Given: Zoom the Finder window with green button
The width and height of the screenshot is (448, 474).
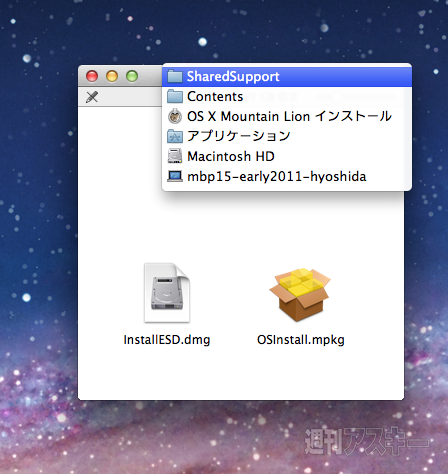Looking at the screenshot, I should click(x=132, y=76).
